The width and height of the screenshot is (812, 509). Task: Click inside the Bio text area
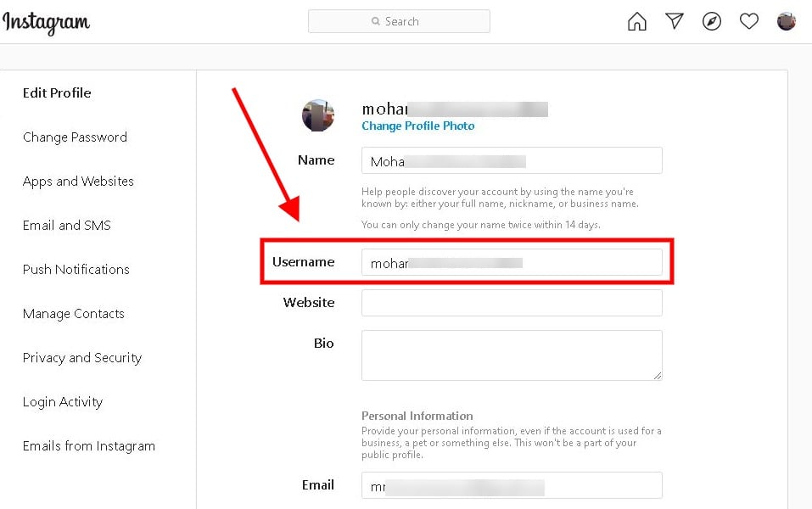[x=512, y=355]
